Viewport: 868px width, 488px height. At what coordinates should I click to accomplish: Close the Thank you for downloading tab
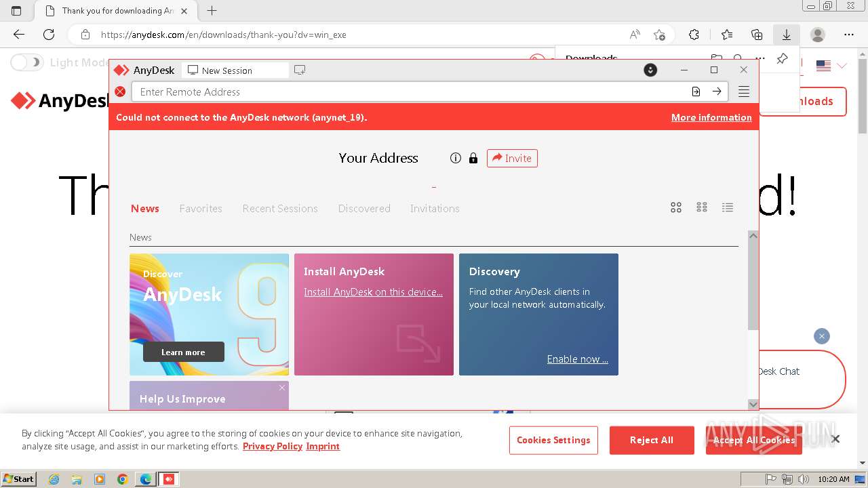(x=184, y=11)
